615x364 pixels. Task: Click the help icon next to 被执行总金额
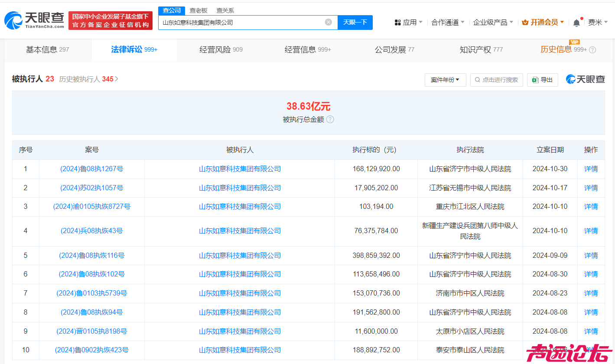330,119
